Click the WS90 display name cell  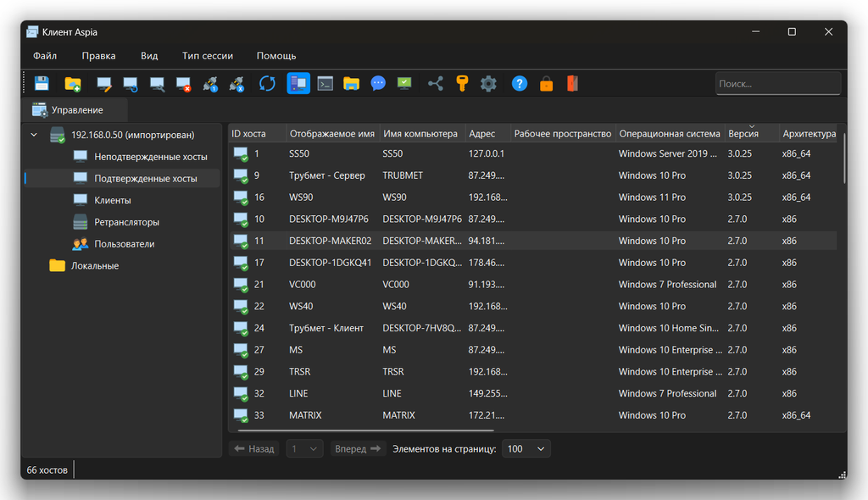pyautogui.click(x=301, y=197)
